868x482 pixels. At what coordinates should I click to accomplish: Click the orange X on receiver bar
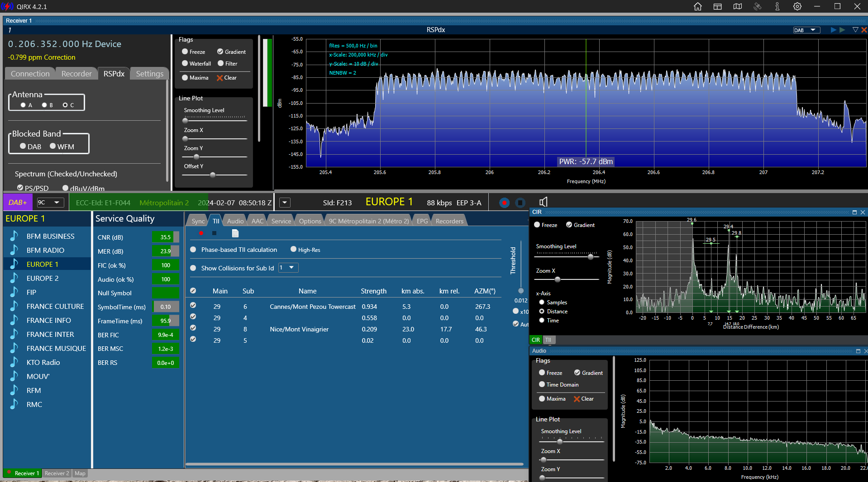point(864,30)
